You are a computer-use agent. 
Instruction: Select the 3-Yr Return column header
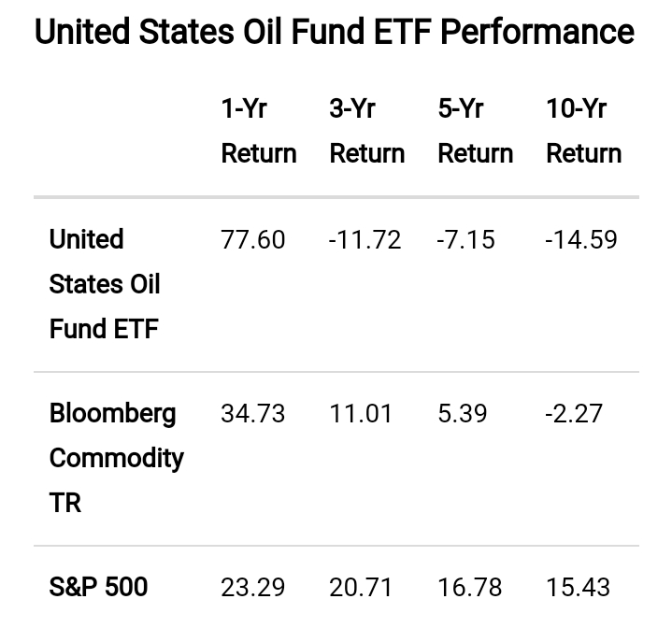pyautogui.click(x=366, y=131)
